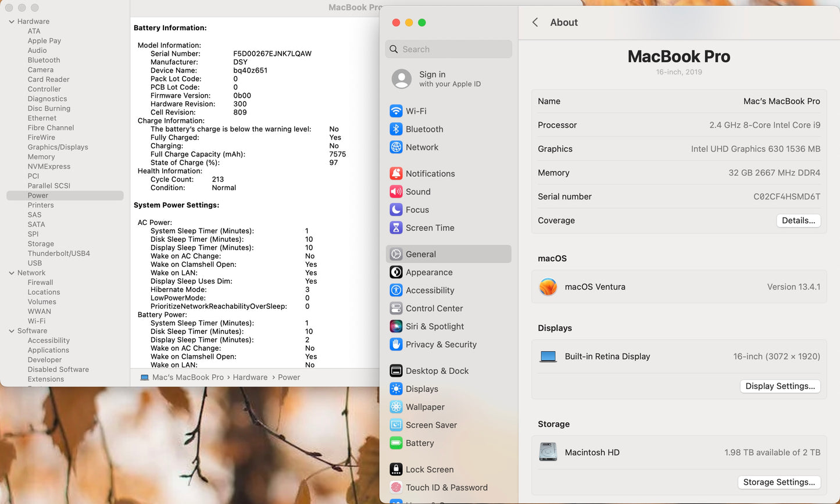840x504 pixels.
Task: Open Wallpaper settings from sidebar
Action: [396, 407]
